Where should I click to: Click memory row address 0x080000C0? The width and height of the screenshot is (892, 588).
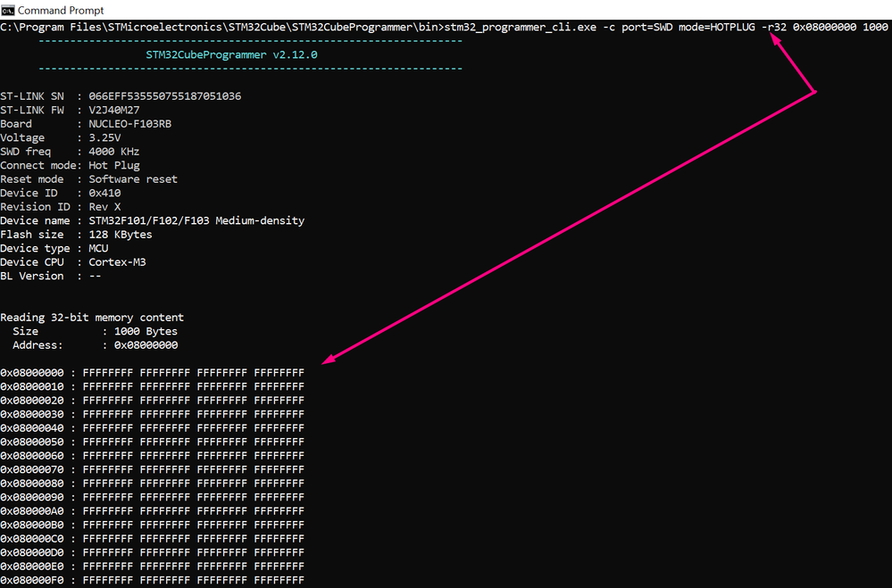click(32, 539)
